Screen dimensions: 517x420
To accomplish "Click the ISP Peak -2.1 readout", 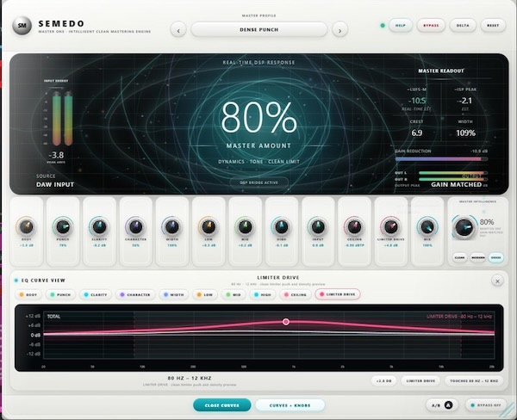I will 465,101.
